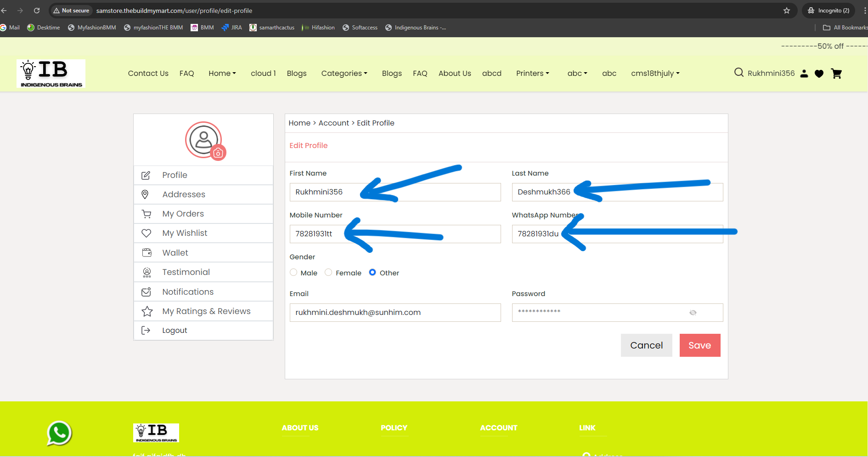This screenshot has height=457, width=868.
Task: Click POLICY footer heading
Action: (394, 428)
